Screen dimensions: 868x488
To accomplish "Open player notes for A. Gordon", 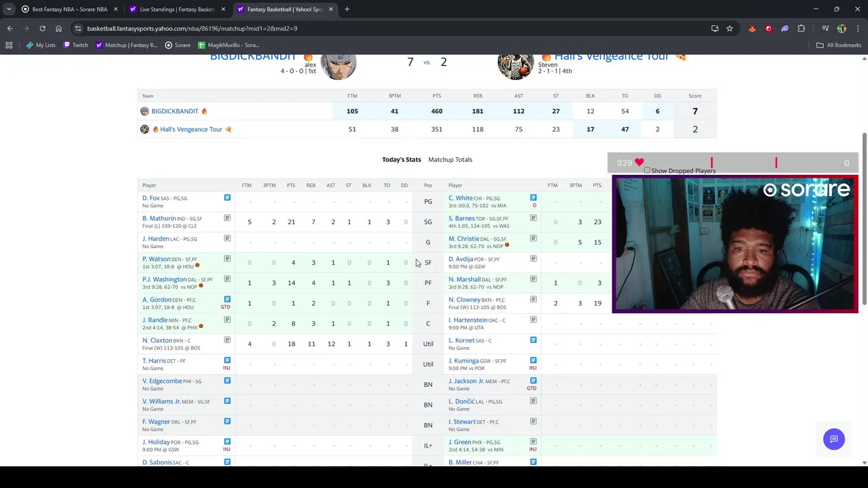I will tap(227, 299).
